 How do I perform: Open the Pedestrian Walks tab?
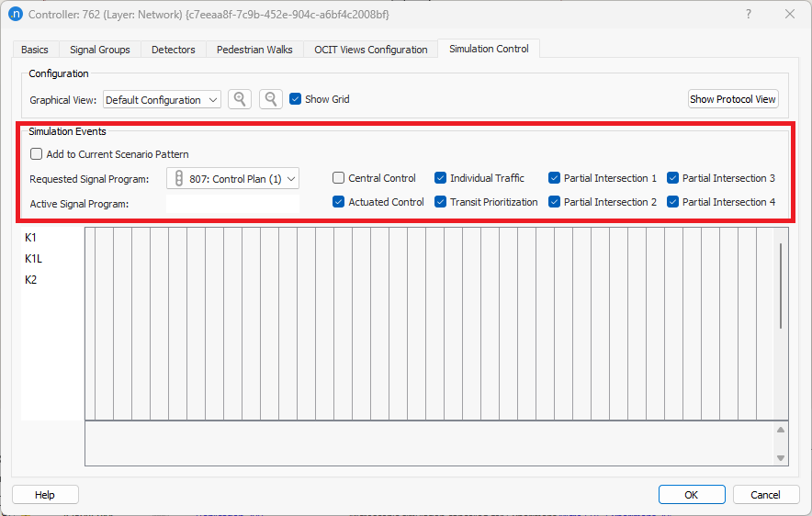[x=254, y=50]
